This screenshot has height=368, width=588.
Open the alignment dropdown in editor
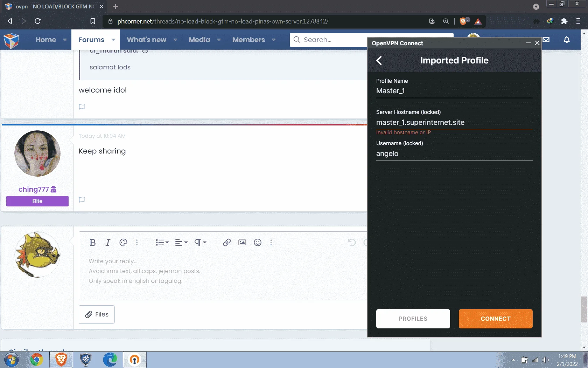(181, 243)
